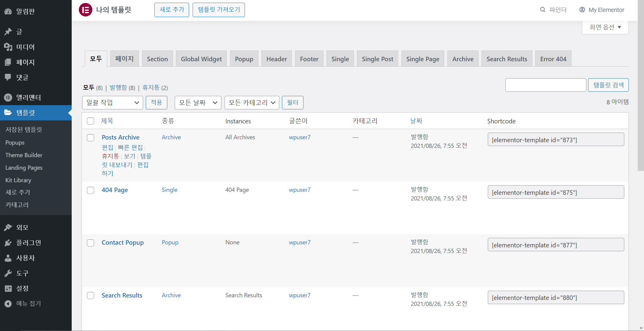Open the 404 Page template link
This screenshot has width=644, height=331.
[x=115, y=190]
